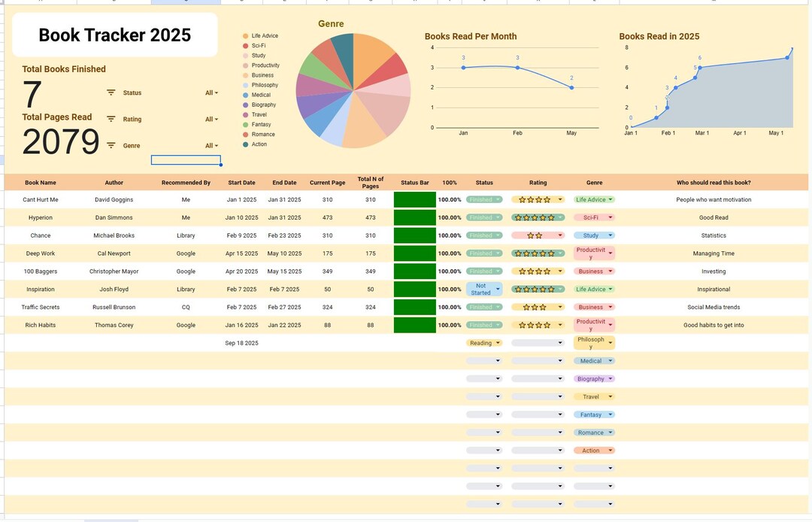The height and width of the screenshot is (522, 812).
Task: Click the Life Advice legend color dot
Action: point(245,36)
